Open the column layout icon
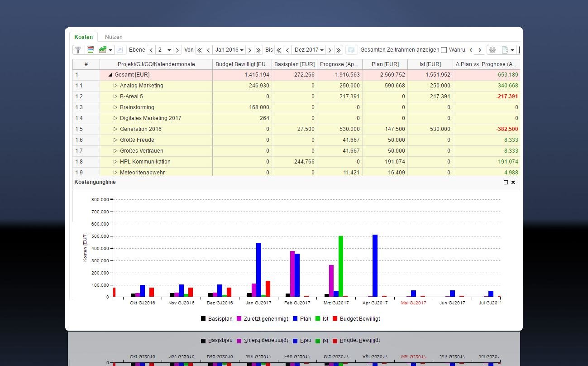588x366 pixels. 91,50
